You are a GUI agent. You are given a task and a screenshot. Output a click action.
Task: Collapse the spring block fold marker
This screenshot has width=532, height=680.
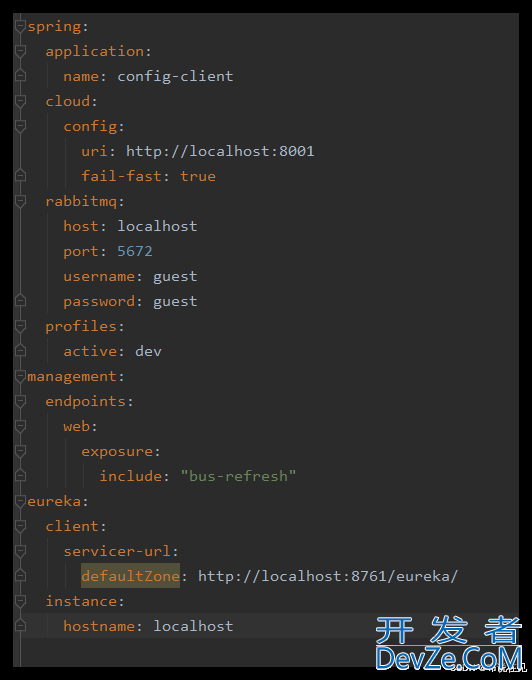click(20, 27)
